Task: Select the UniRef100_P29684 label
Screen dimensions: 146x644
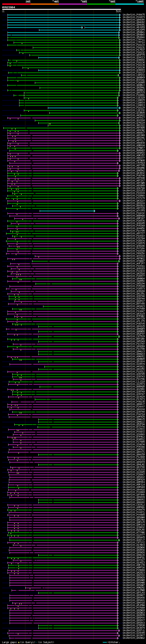Action: click(x=134, y=570)
